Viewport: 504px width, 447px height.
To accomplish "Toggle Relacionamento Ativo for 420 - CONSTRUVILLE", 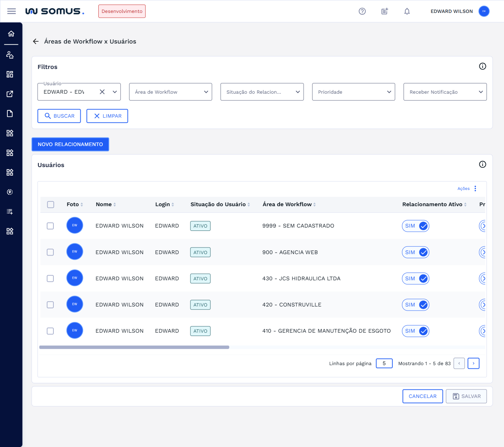I will coord(416,305).
